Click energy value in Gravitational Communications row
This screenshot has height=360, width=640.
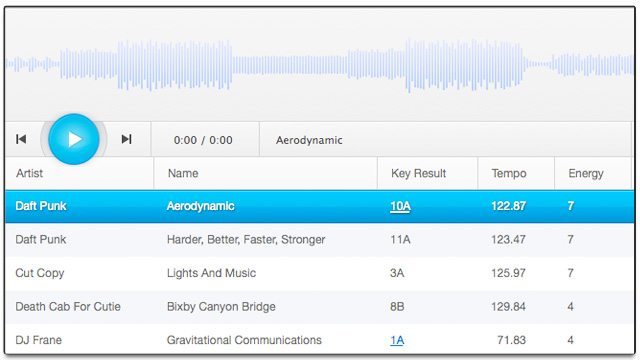pyautogui.click(x=571, y=340)
